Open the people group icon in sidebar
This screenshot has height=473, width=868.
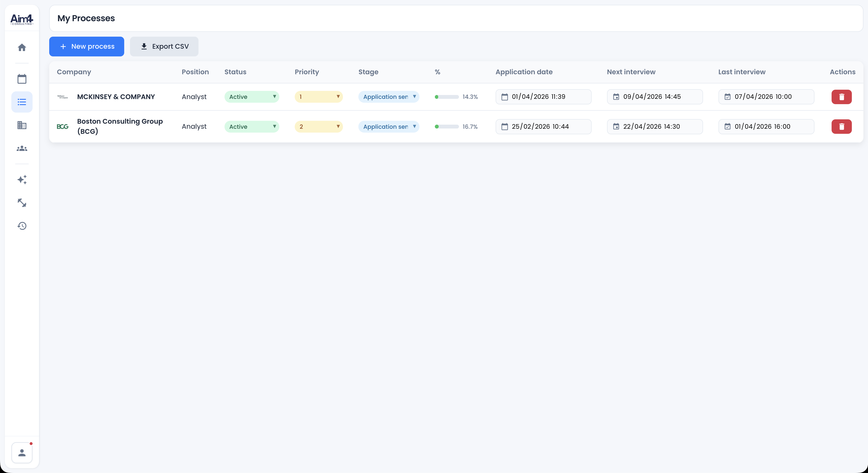22,148
